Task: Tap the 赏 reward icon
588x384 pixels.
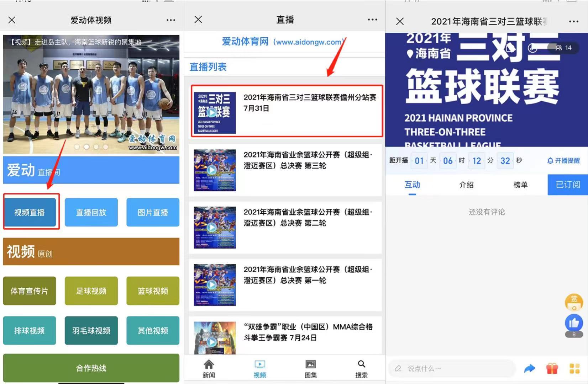Action: pos(574,302)
